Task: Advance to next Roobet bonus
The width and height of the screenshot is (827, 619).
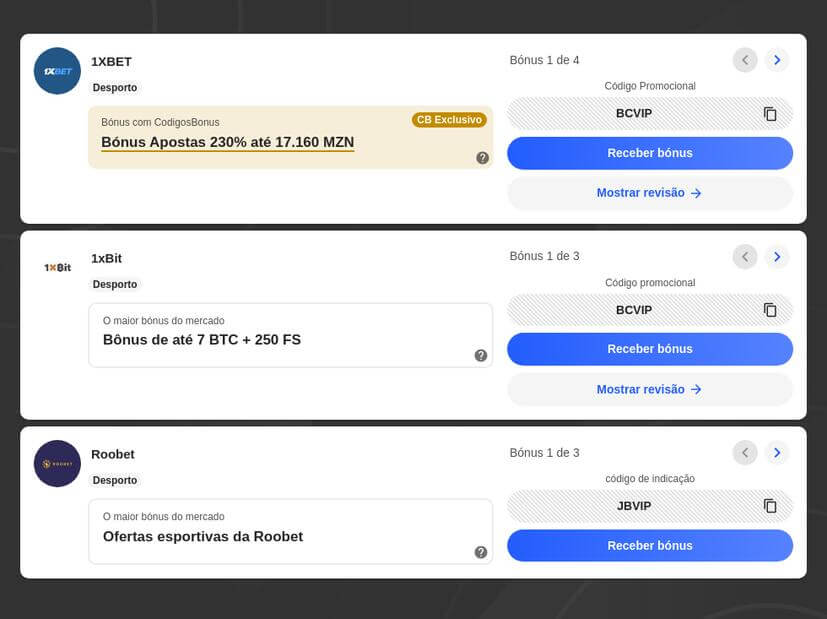Action: [777, 453]
